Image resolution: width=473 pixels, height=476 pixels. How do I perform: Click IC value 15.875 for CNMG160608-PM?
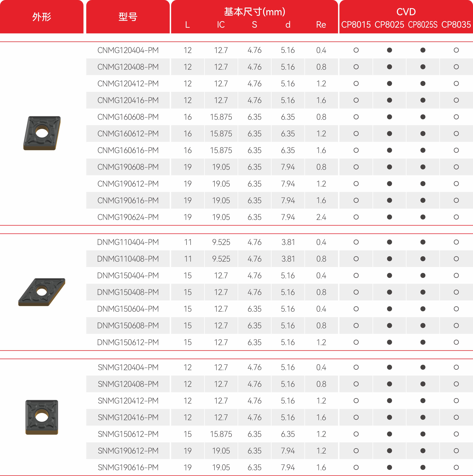[x=221, y=117]
